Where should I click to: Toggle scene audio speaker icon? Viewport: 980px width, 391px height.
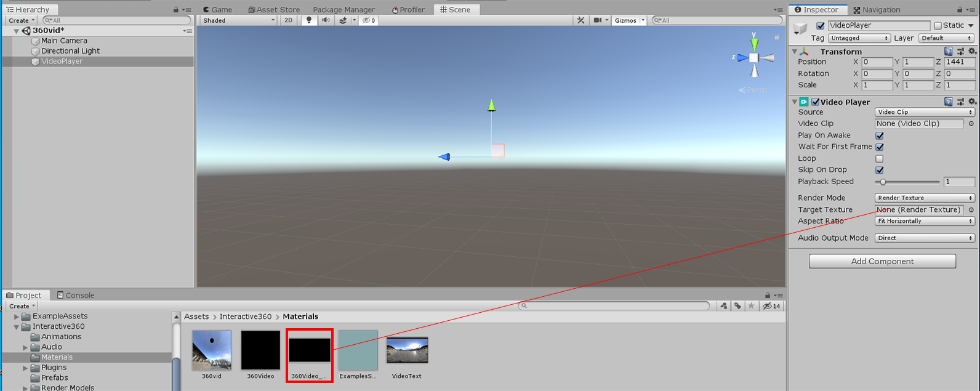326,20
